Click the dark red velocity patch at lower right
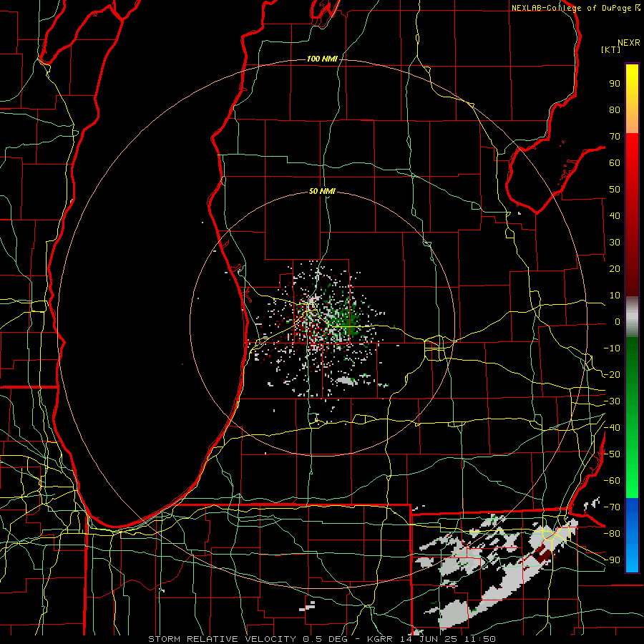 point(545,555)
